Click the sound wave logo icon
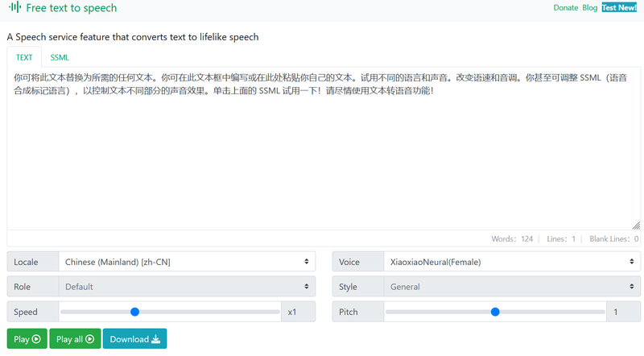 click(14, 8)
